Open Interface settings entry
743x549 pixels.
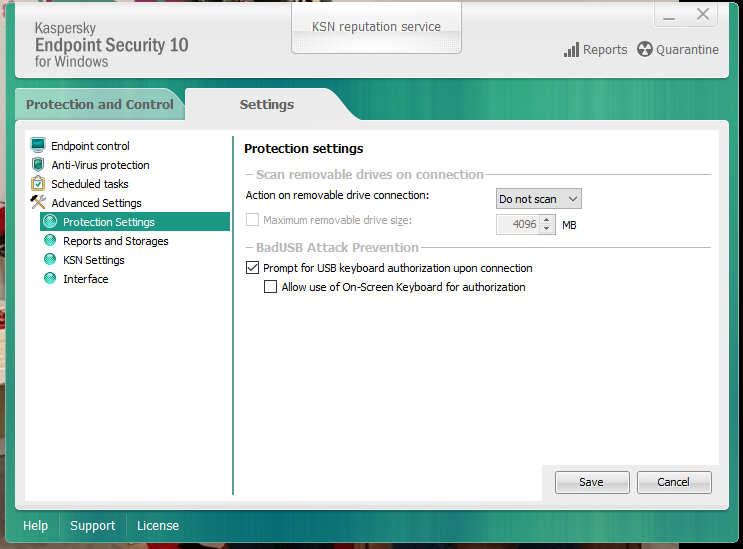coord(86,279)
